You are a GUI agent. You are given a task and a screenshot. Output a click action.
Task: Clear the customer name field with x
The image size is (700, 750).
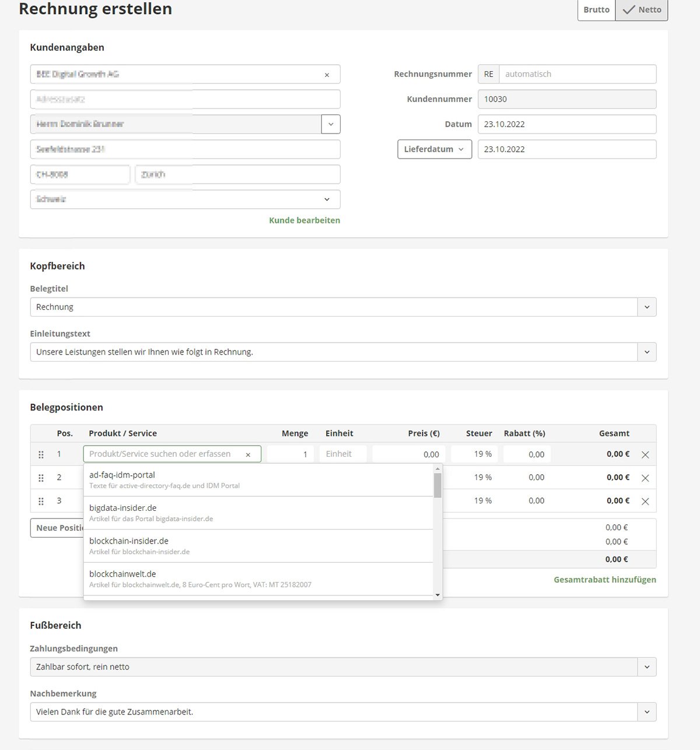click(x=327, y=75)
